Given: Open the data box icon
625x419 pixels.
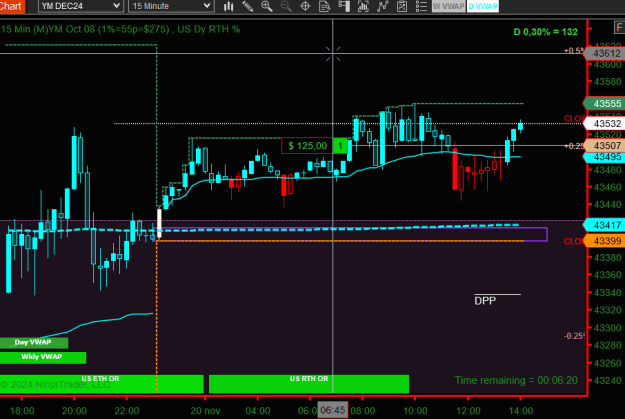Looking at the screenshot, I should click(325, 6).
